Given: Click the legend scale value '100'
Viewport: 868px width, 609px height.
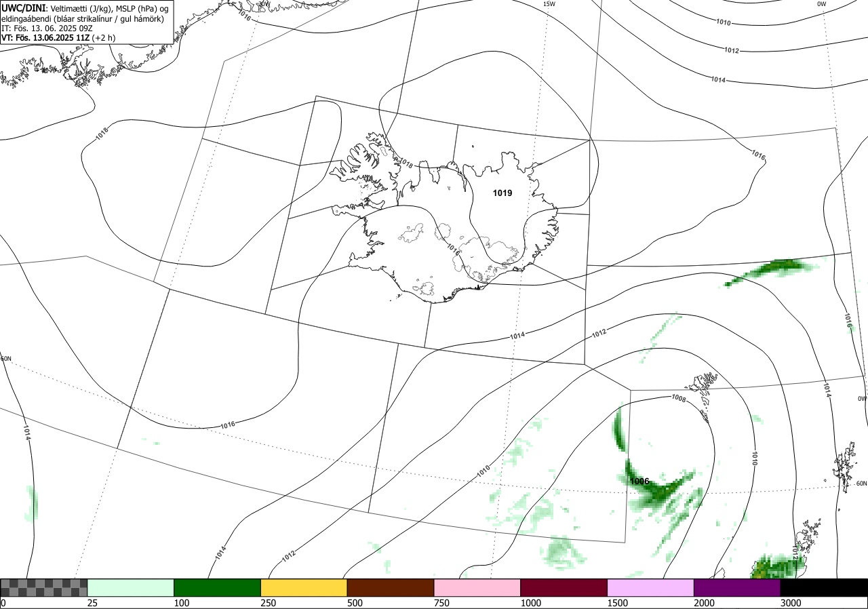Looking at the screenshot, I should (182, 603).
